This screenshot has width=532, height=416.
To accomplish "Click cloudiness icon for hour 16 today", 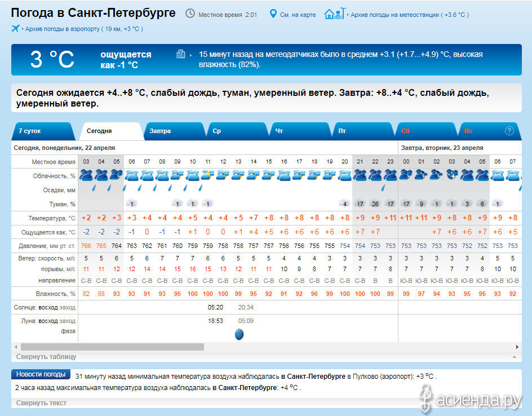I will (284, 175).
